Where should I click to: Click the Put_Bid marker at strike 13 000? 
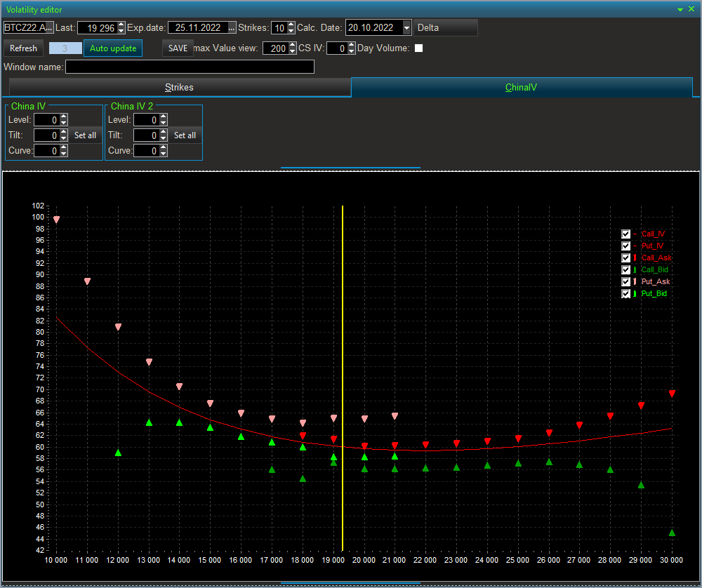pos(149,422)
